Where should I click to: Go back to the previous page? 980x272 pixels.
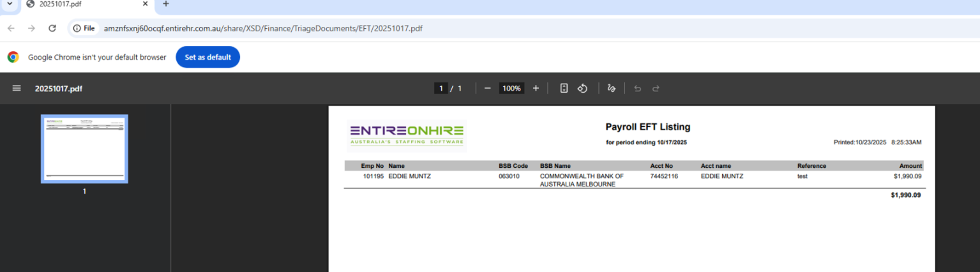pos(11,28)
